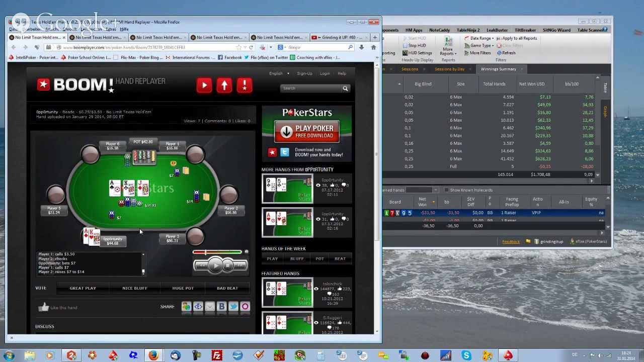Like this hand with thumbs-up icon
The height and width of the screenshot is (362, 644).
43,307
